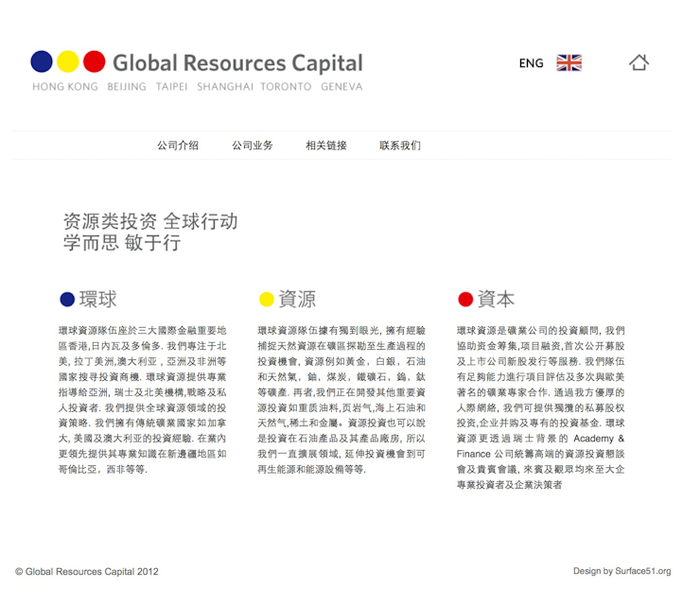Click the Design by Surface51.org link
The image size is (700, 605).
pyautogui.click(x=622, y=571)
